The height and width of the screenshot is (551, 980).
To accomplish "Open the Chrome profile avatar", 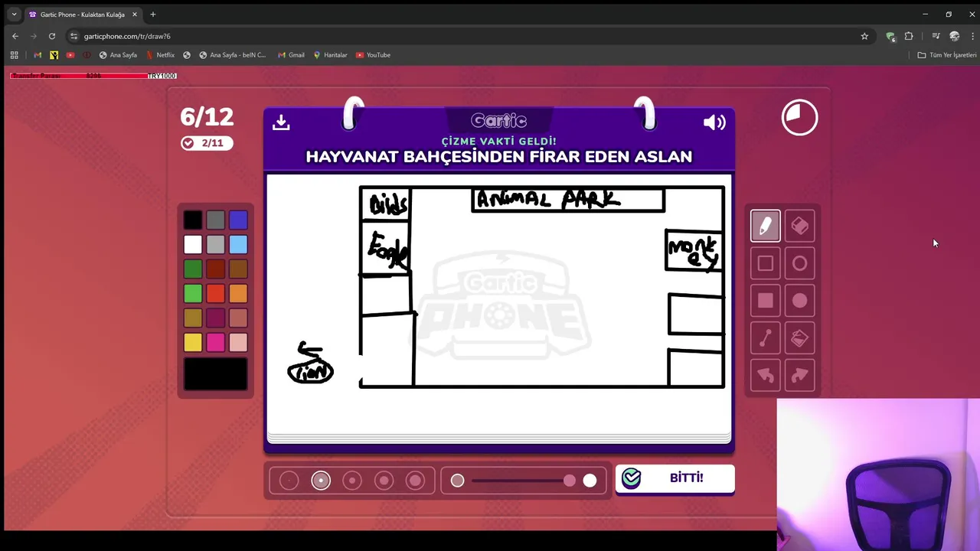I will [x=954, y=36].
